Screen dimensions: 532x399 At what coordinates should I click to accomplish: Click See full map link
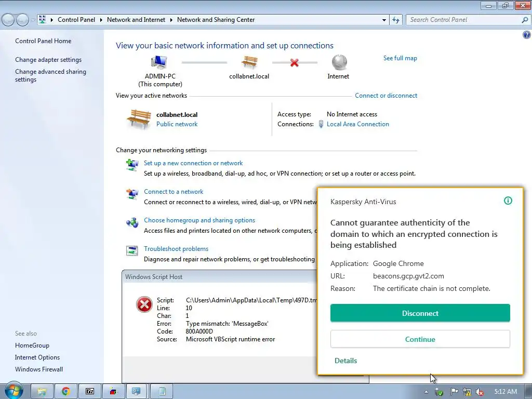pyautogui.click(x=400, y=58)
